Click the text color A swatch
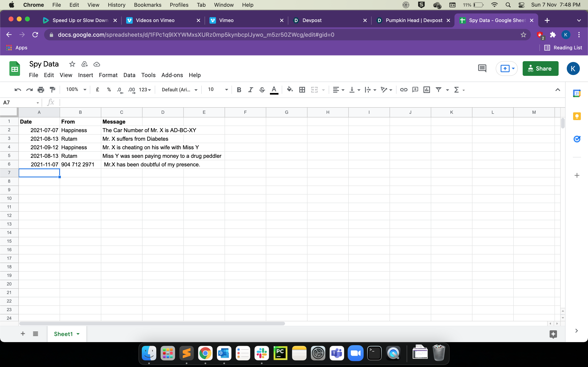588x367 pixels. 274,90
